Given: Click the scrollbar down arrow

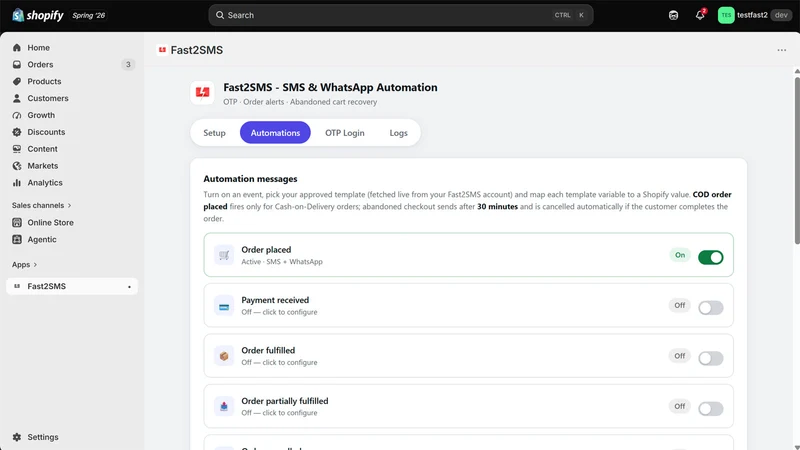Looking at the screenshot, I should click(797, 447).
